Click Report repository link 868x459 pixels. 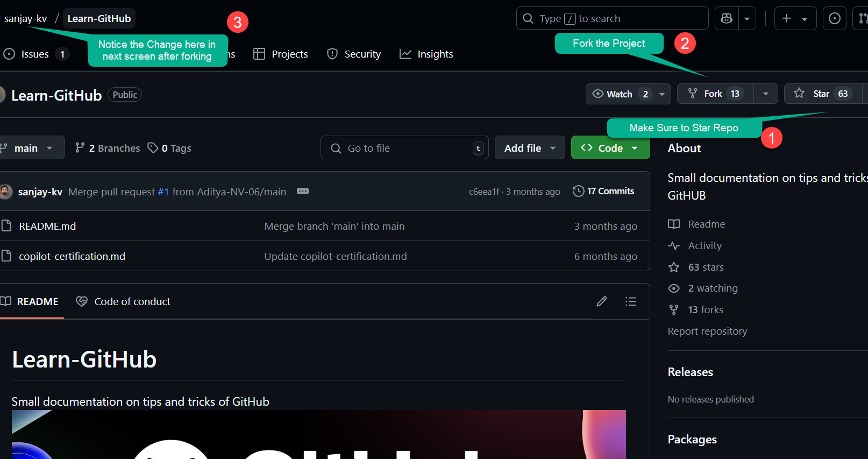pyautogui.click(x=707, y=331)
